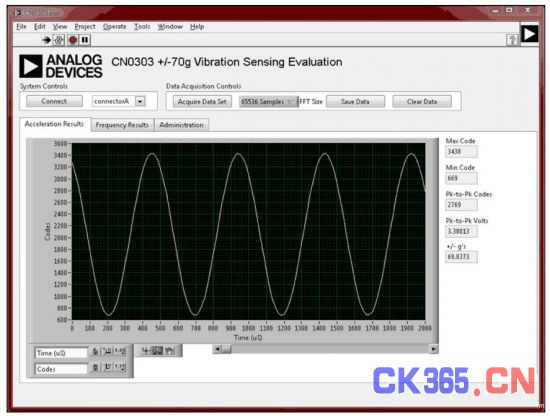Open the Project menu
Image resolution: width=550 pixels, height=416 pixels.
click(85, 27)
